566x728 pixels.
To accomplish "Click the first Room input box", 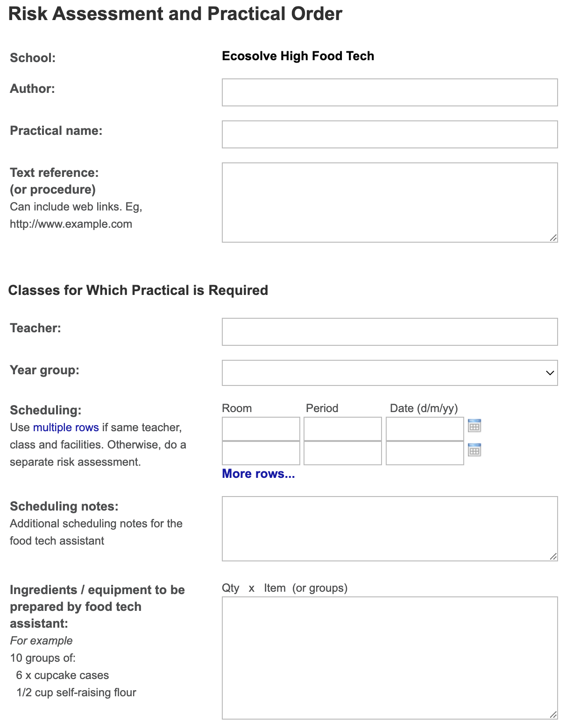I will point(260,428).
